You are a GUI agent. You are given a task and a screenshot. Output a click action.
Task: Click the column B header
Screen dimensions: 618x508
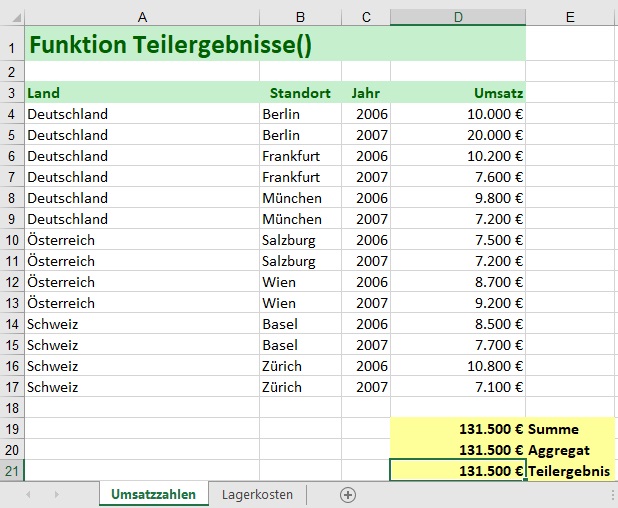click(300, 17)
